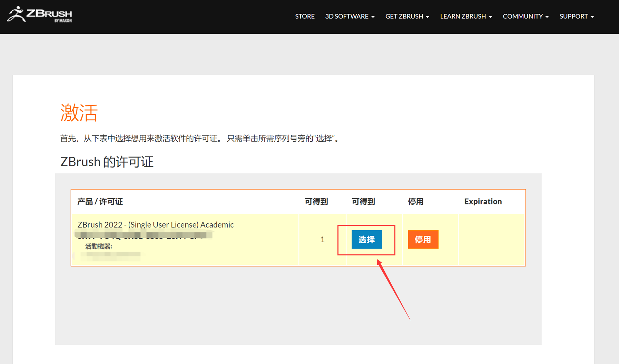Open the STORE page link

tap(305, 16)
